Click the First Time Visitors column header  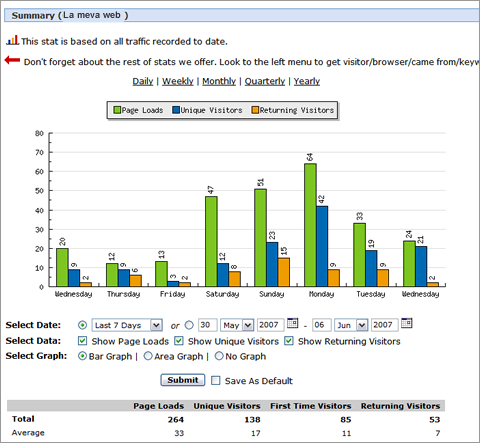coord(311,406)
